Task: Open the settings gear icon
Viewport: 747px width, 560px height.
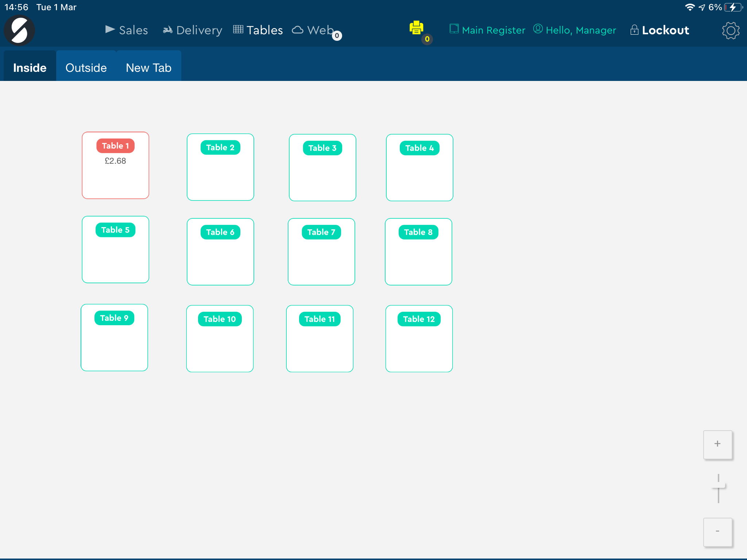Action: pos(731,31)
